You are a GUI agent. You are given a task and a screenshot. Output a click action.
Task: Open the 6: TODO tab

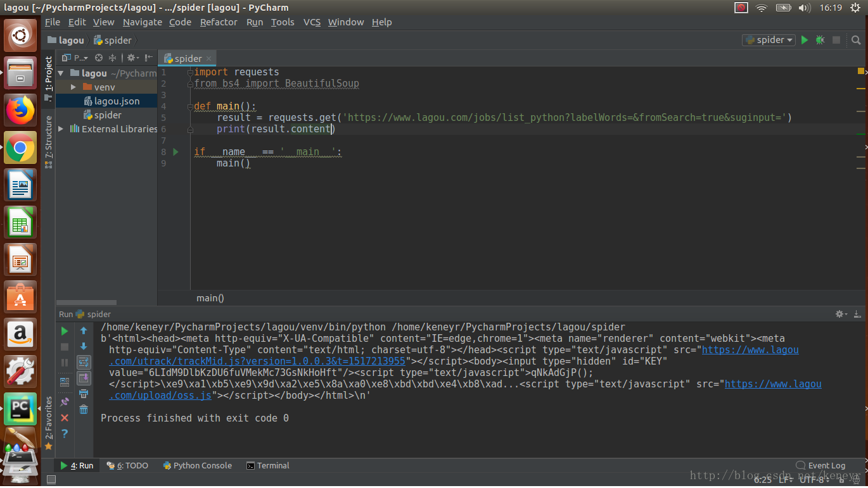coord(127,465)
